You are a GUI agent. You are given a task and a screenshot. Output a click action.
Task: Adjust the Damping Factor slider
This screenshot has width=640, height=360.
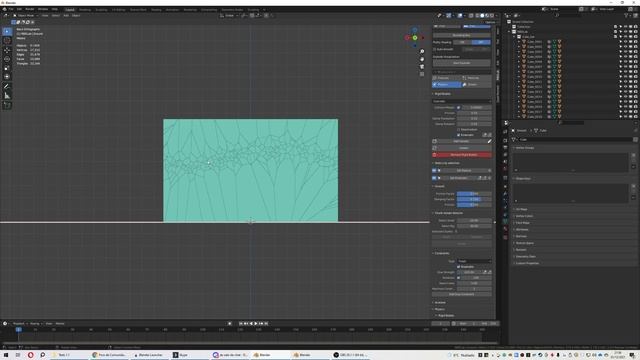point(474,199)
